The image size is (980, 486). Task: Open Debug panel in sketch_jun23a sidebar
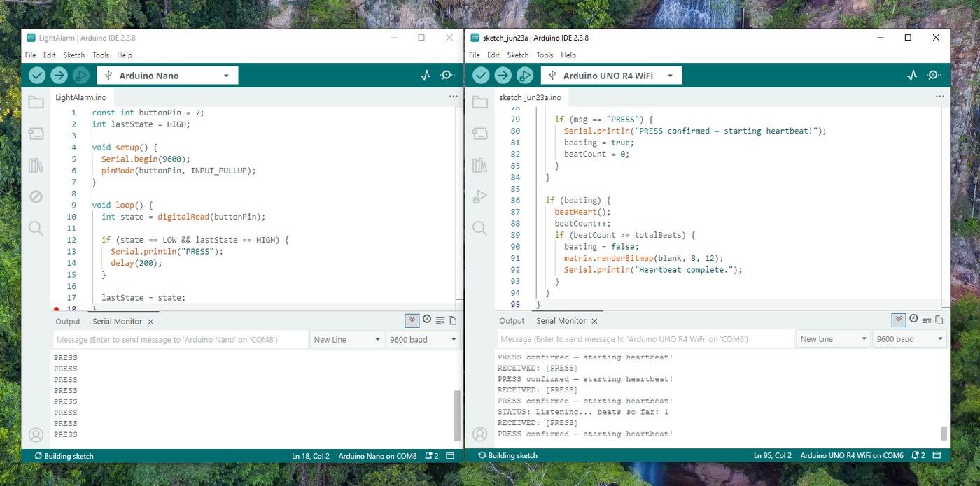479,196
